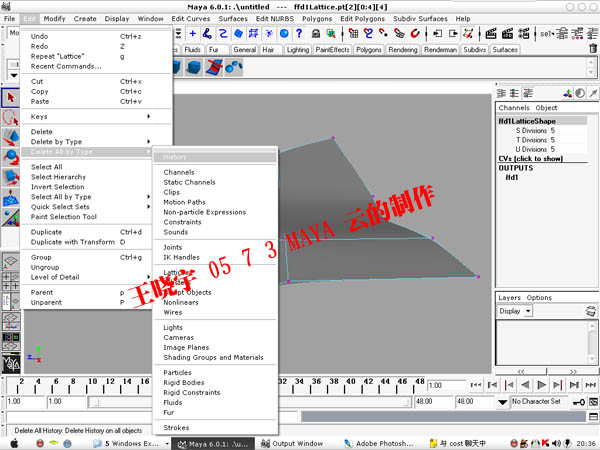Click the auto keyframe key icon

[x=579, y=402]
